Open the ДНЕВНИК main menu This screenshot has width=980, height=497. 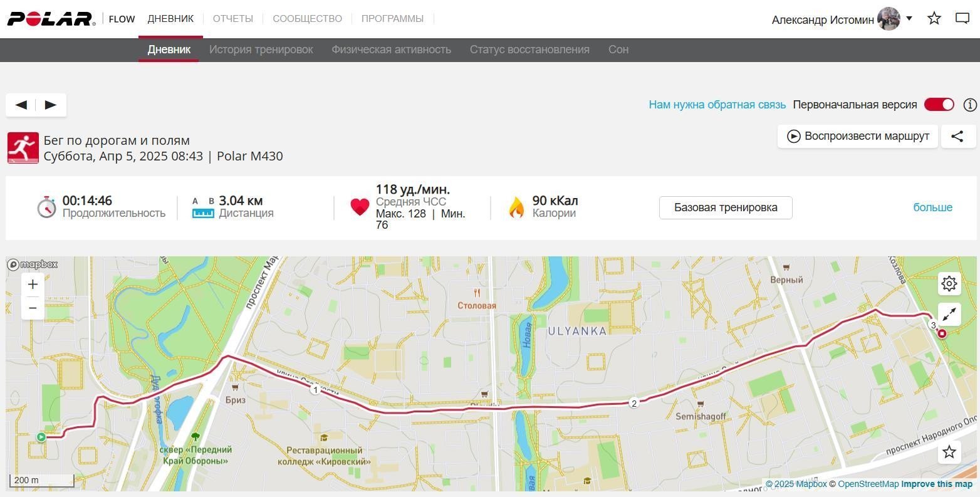[170, 19]
